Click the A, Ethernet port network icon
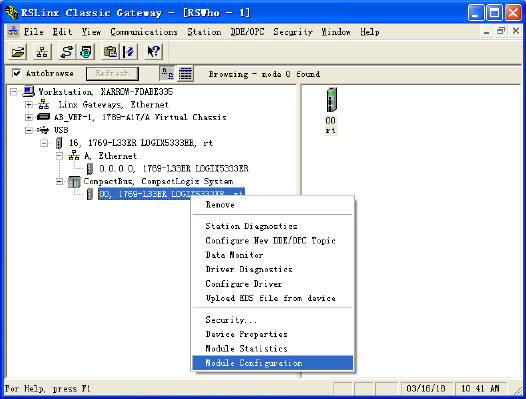This screenshot has width=526, height=399. pyautogui.click(x=74, y=155)
